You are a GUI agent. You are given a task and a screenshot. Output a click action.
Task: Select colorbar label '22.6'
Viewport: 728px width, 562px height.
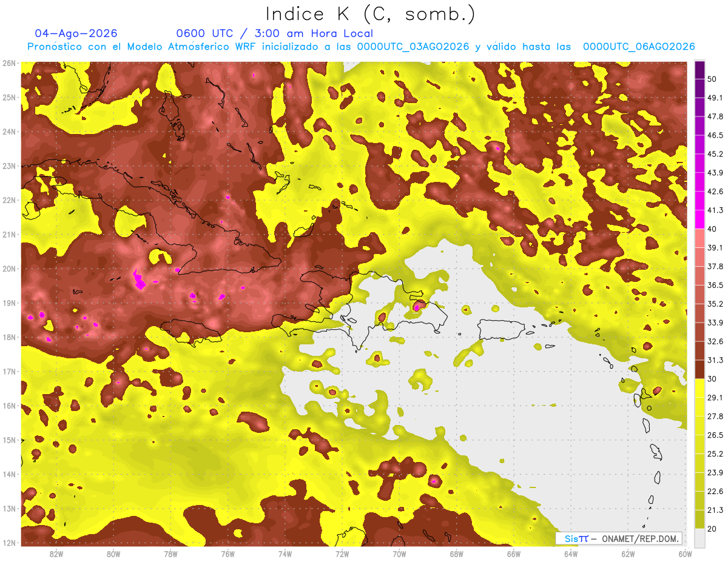click(x=715, y=491)
